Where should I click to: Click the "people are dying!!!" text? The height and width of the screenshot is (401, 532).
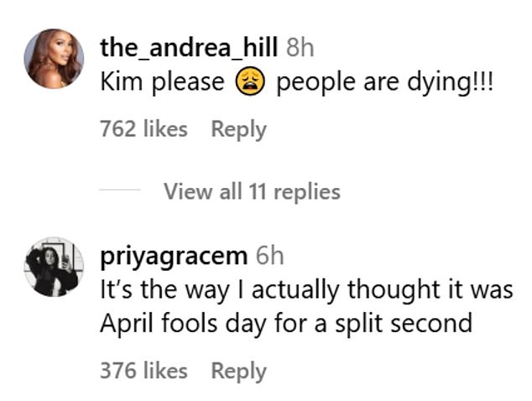pos(389,84)
